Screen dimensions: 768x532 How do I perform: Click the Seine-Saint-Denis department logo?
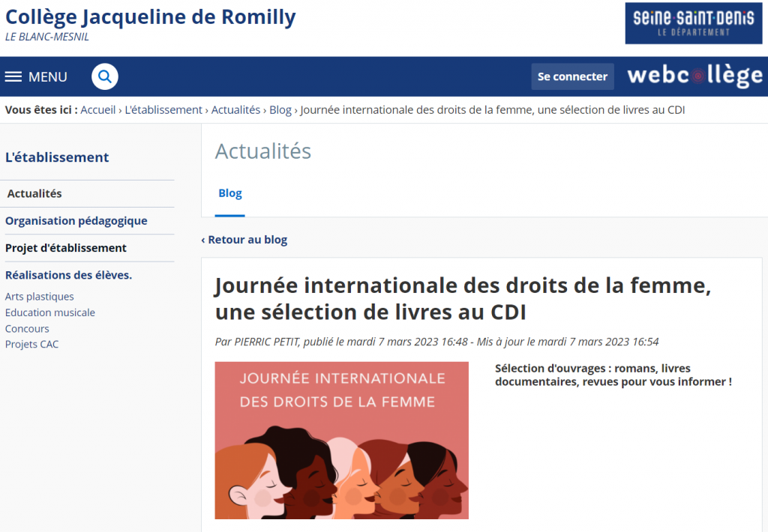coord(693,23)
